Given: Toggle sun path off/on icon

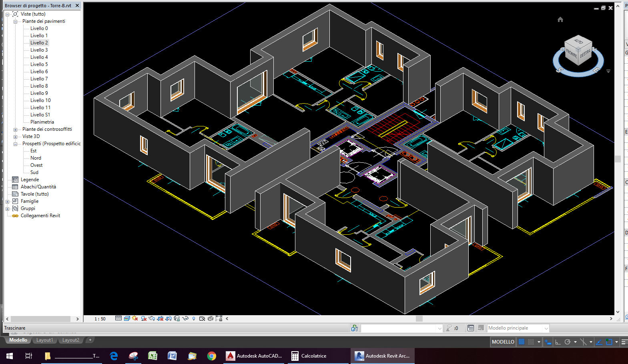Looking at the screenshot, I should pyautogui.click(x=135, y=319).
